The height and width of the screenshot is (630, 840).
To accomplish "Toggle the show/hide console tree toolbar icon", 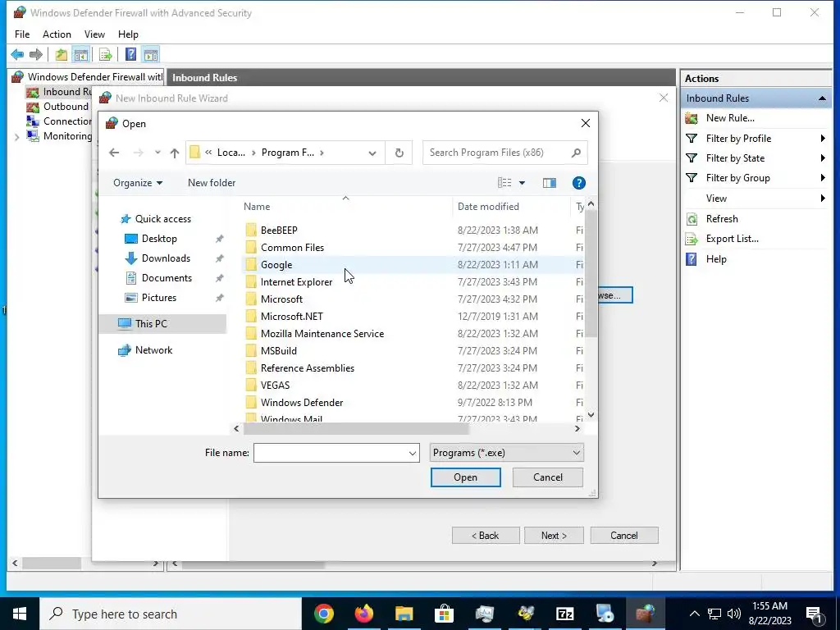I will click(81, 54).
